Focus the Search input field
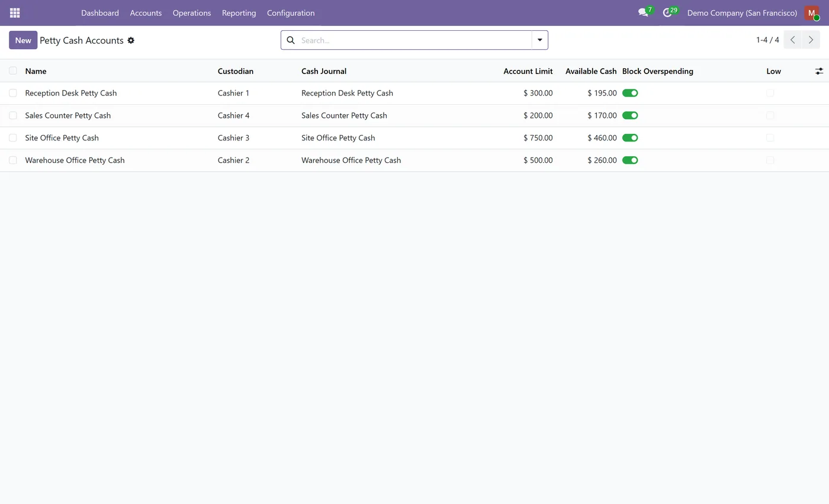The height and width of the screenshot is (504, 829). coord(415,40)
